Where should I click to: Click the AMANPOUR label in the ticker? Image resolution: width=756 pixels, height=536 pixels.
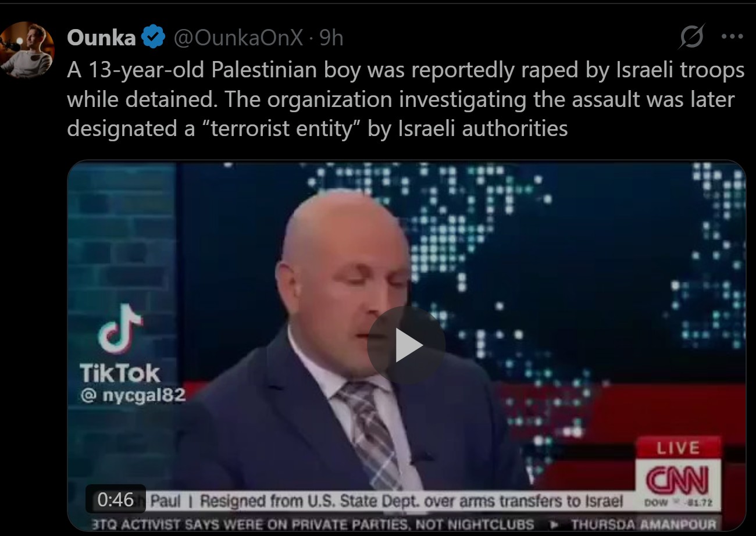[x=678, y=523]
